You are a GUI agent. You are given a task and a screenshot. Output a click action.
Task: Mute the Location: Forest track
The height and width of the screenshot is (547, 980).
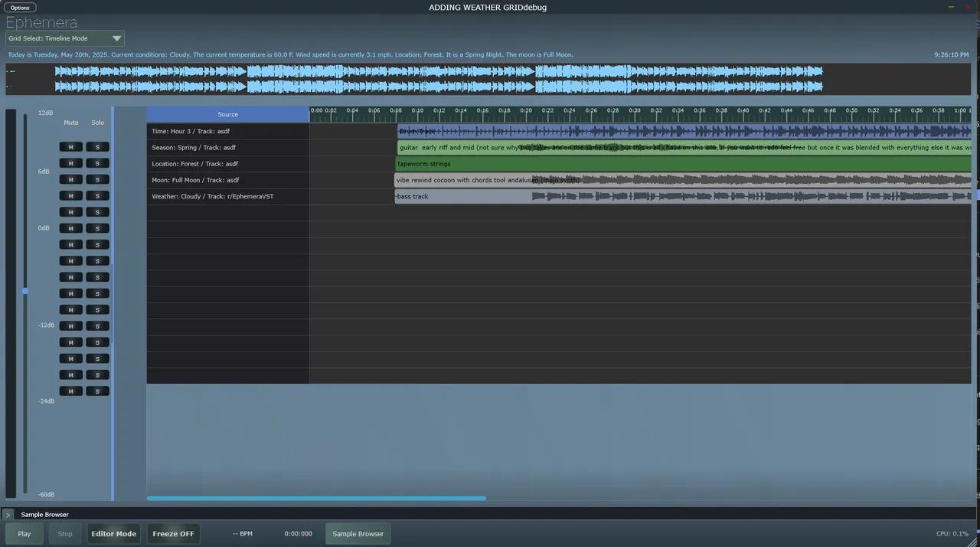[70, 179]
